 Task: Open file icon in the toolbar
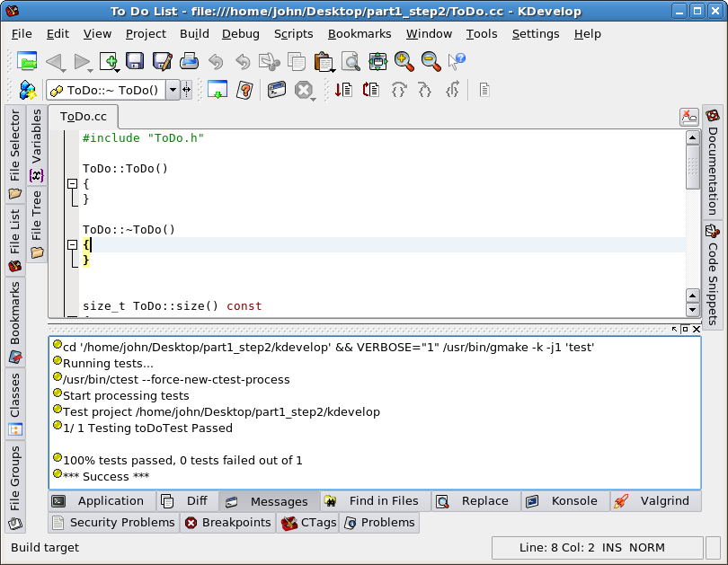coord(27,61)
